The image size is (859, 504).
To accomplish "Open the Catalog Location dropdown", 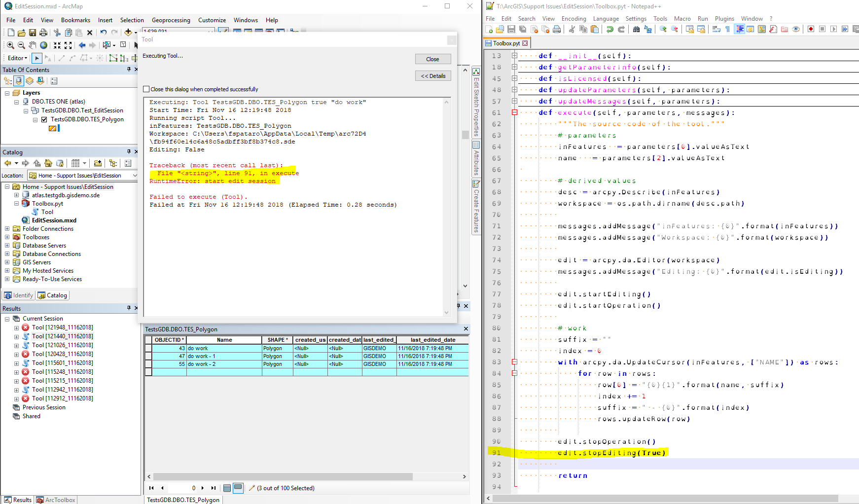I will point(135,176).
